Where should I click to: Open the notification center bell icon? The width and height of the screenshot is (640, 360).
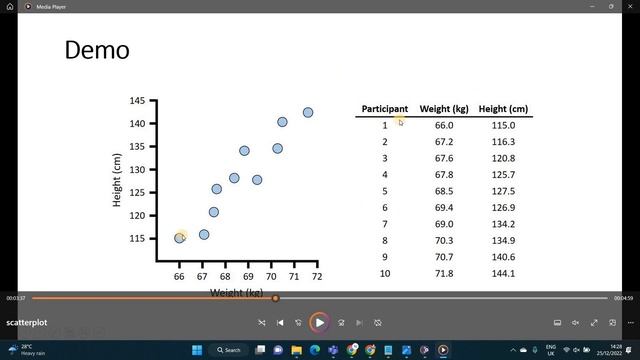pos(629,350)
